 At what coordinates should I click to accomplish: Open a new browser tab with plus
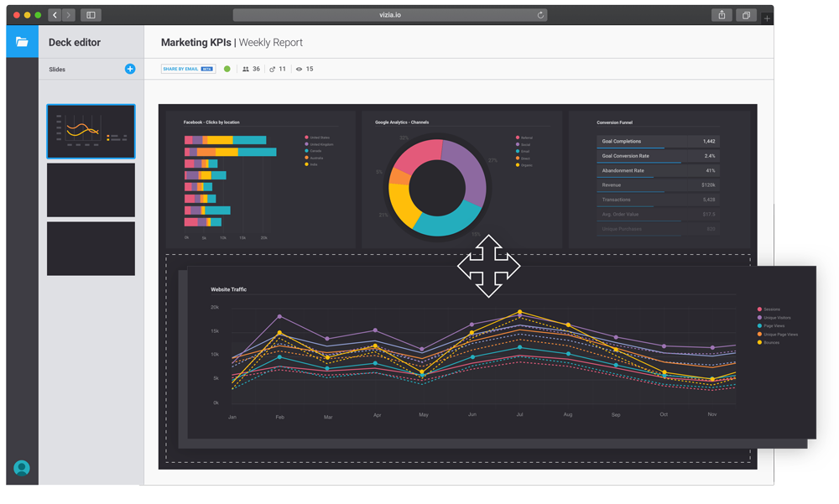coord(767,18)
